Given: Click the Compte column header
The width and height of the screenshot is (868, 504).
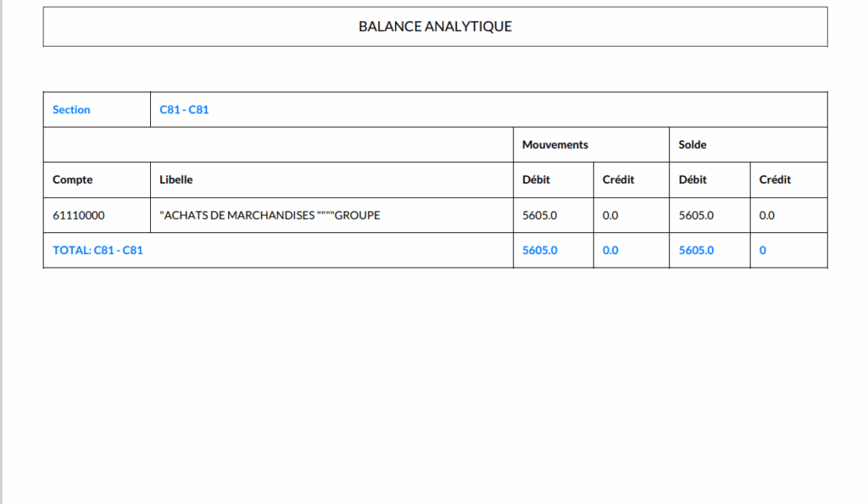Looking at the screenshot, I should pos(73,180).
